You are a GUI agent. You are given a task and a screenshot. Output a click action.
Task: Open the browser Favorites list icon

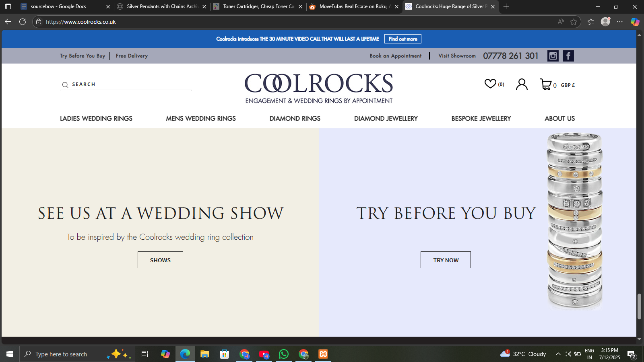click(x=591, y=22)
